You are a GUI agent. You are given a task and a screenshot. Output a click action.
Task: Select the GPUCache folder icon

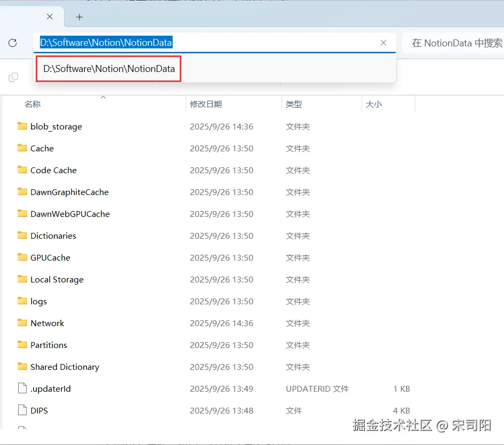pos(22,257)
